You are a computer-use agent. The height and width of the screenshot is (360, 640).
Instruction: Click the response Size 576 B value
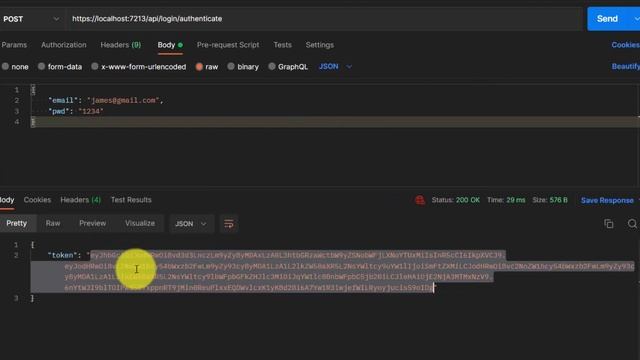pyautogui.click(x=550, y=200)
